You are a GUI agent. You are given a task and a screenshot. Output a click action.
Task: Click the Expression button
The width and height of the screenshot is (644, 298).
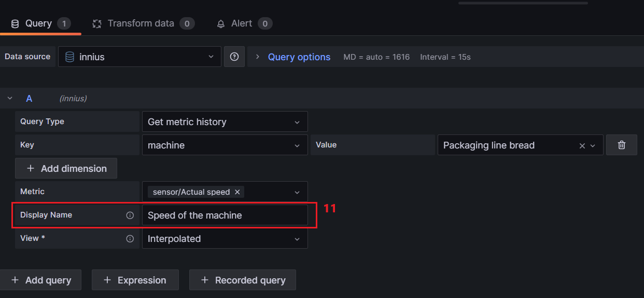coord(135,280)
